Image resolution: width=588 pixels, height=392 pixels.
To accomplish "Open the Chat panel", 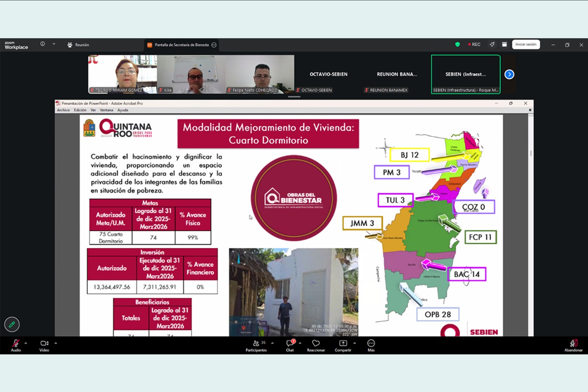I will click(x=290, y=345).
